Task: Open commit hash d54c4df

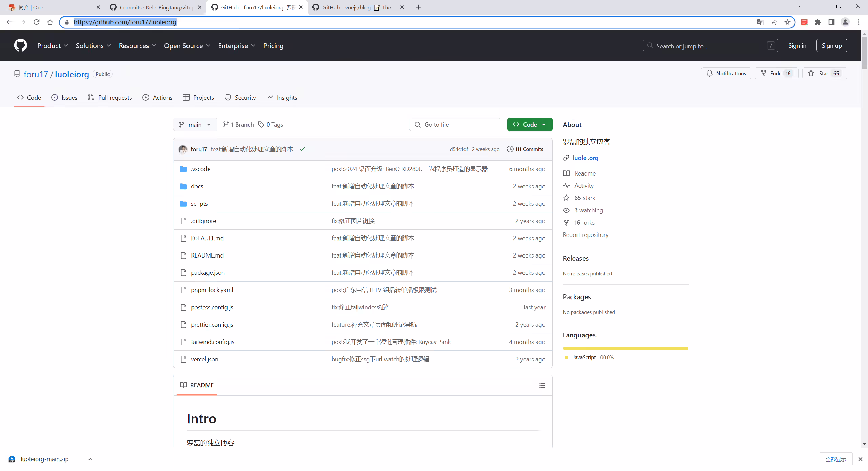Action: pyautogui.click(x=459, y=149)
